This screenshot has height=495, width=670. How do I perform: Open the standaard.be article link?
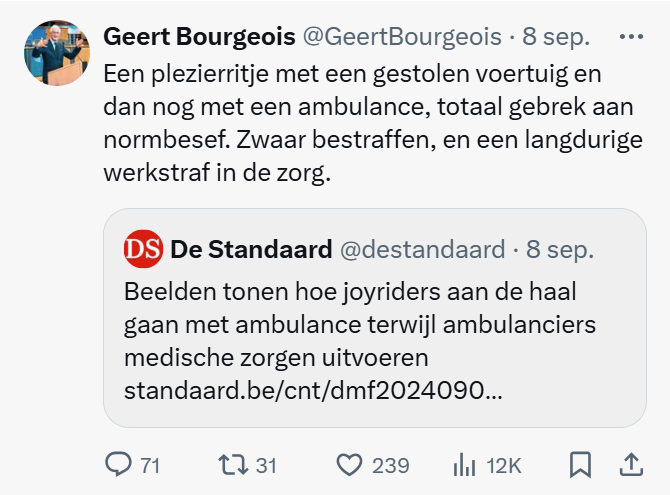(x=313, y=389)
